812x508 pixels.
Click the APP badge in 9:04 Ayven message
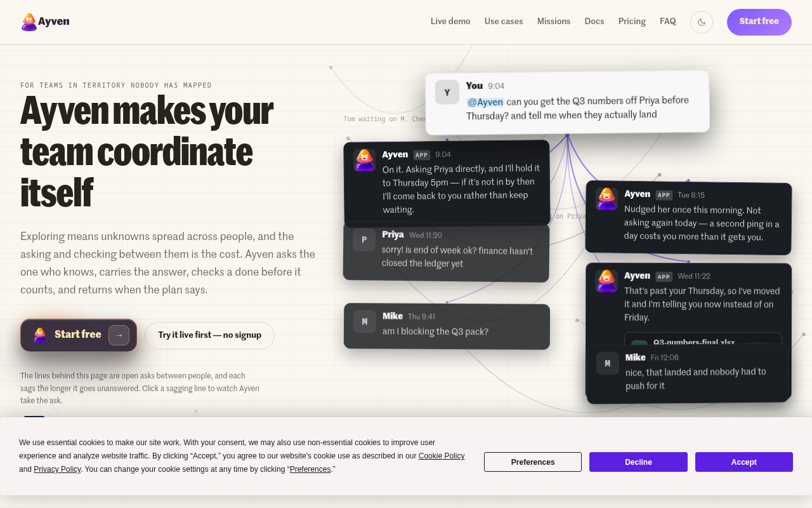pyautogui.click(x=422, y=155)
